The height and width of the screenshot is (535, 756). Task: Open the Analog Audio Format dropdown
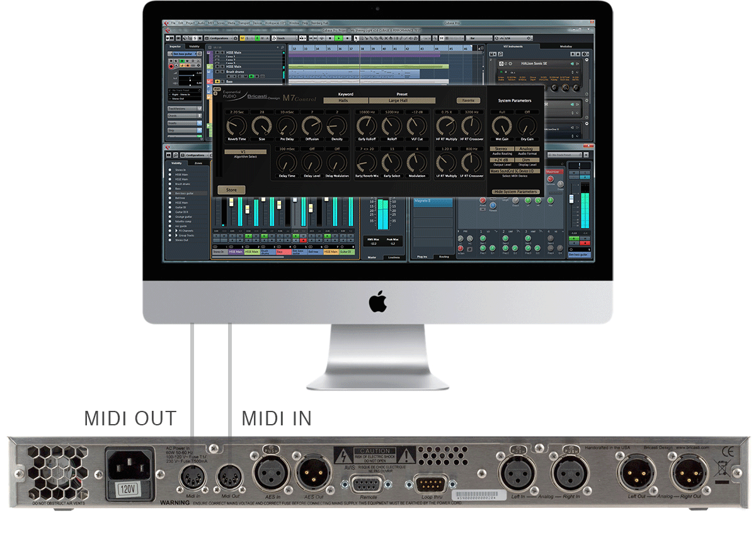click(x=527, y=149)
